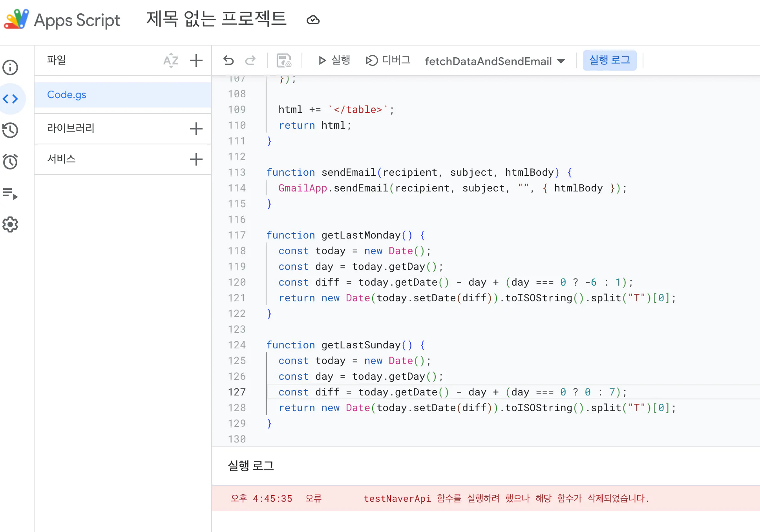Run the selected function with 실행
This screenshot has height=532, width=760.
point(334,60)
